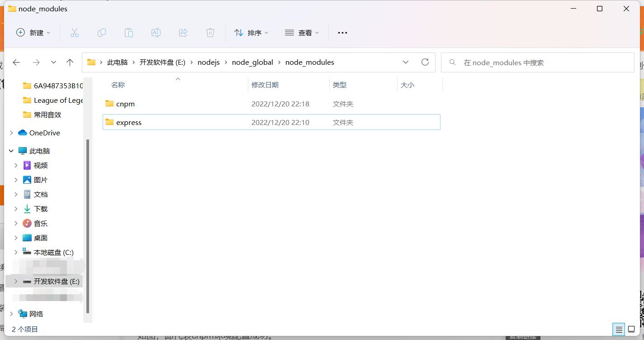Open the 新建 new item menu
The image size is (644, 340).
(33, 33)
